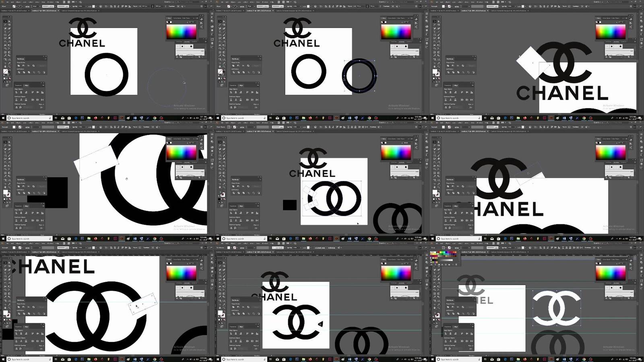This screenshot has height=362, width=644.
Task: Click Pathfinder Expand button in top-left screenshot
Action: (x=42, y=66)
